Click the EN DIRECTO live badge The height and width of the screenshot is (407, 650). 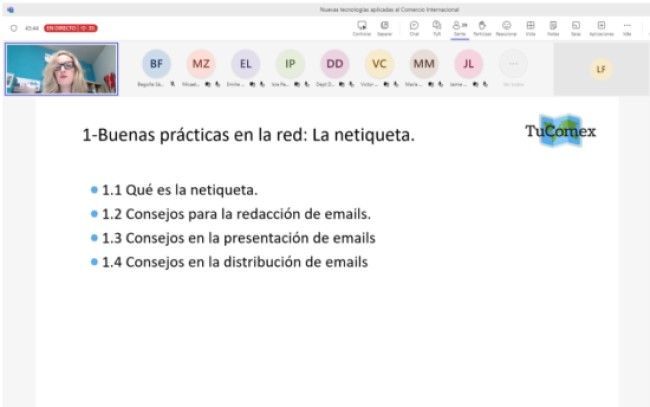[71, 28]
